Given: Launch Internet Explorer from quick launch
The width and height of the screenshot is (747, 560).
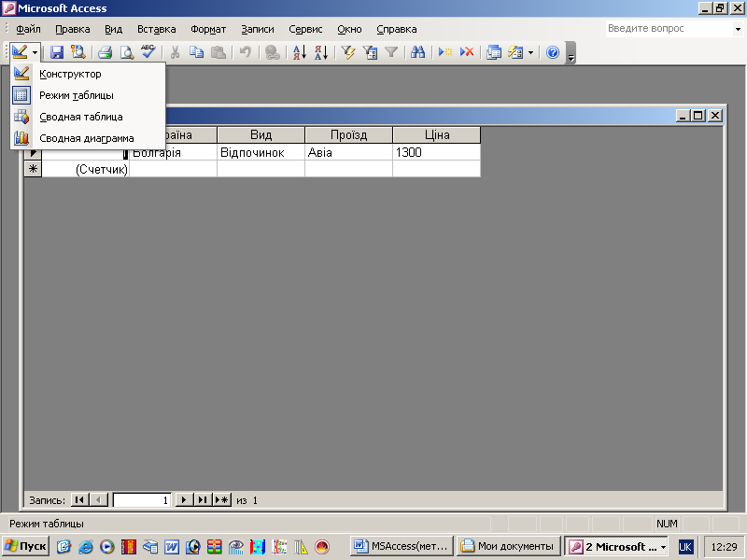Looking at the screenshot, I should 85,547.
